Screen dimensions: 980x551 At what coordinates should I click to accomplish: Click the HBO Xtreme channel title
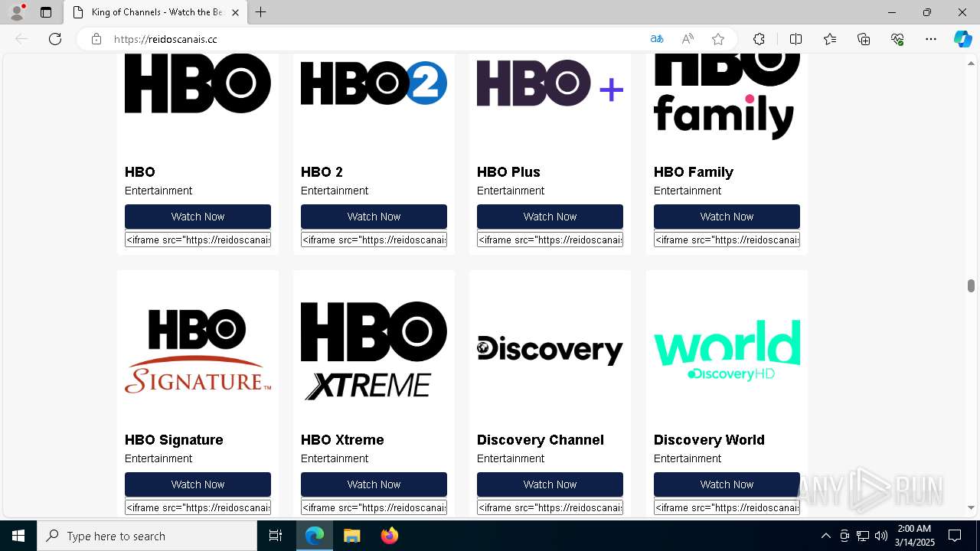coord(342,440)
